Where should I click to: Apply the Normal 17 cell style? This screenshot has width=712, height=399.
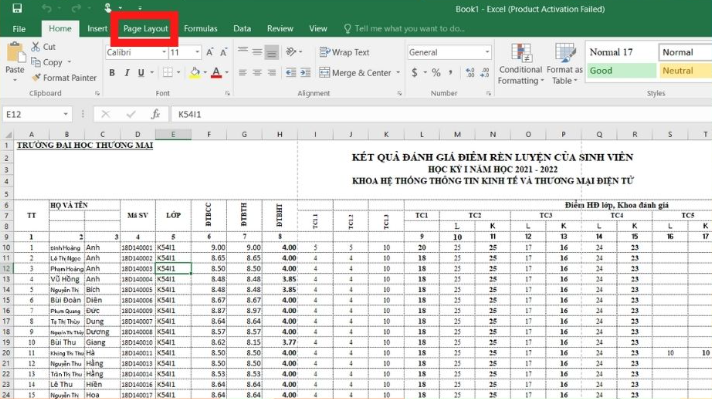(x=621, y=52)
